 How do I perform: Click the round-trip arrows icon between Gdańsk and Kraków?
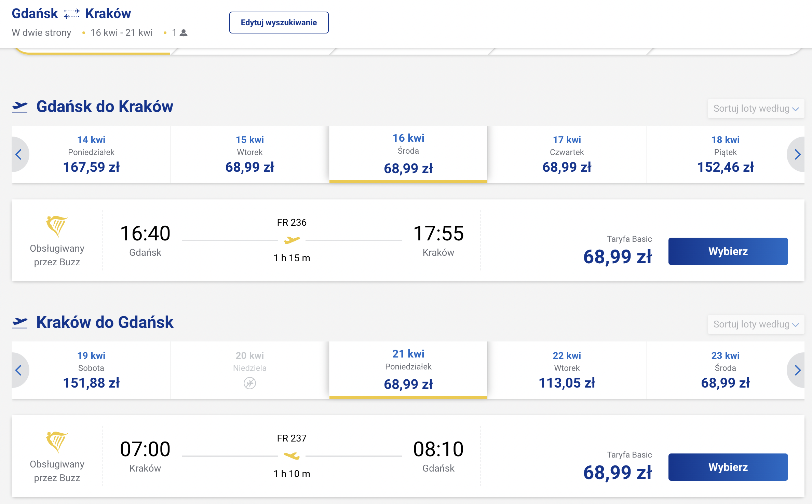(72, 14)
